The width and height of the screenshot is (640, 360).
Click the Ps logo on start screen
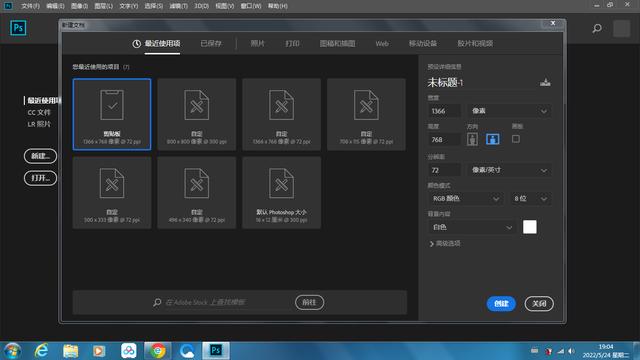pos(18,28)
